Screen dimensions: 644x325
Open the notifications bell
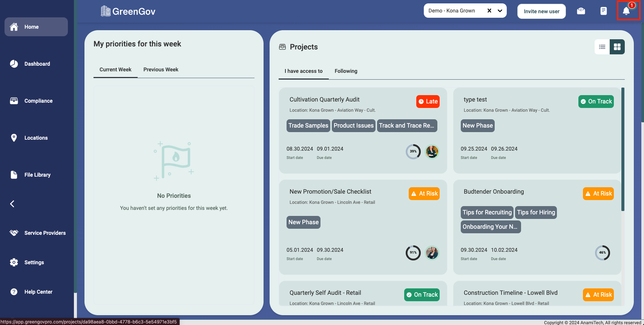click(x=626, y=11)
